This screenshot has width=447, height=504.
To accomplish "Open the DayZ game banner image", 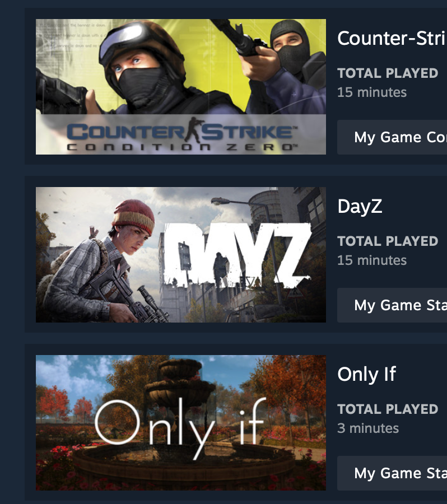I will 181,255.
